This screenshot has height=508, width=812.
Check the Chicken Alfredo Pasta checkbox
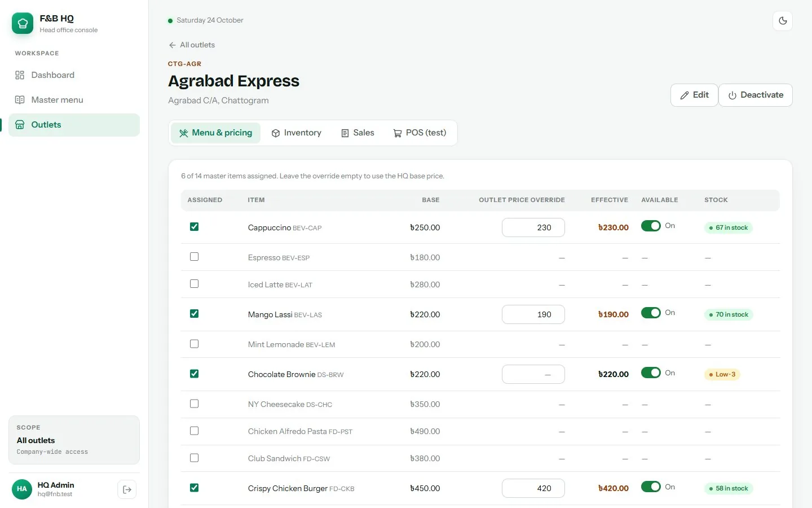[194, 431]
